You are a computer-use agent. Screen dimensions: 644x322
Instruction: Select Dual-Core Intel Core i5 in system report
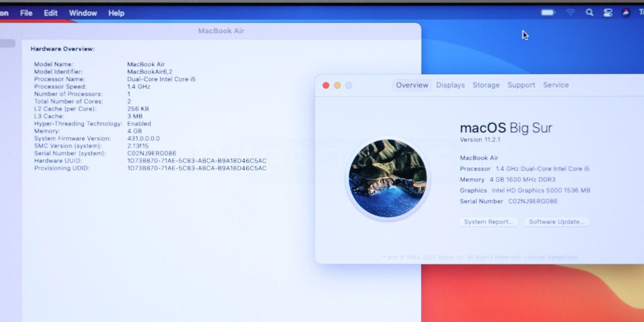tap(161, 79)
